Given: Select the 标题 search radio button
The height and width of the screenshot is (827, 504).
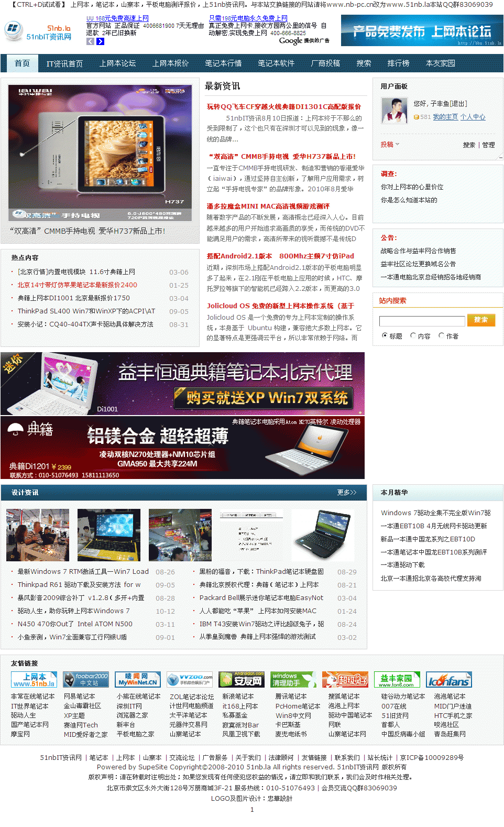Looking at the screenshot, I should click(385, 335).
